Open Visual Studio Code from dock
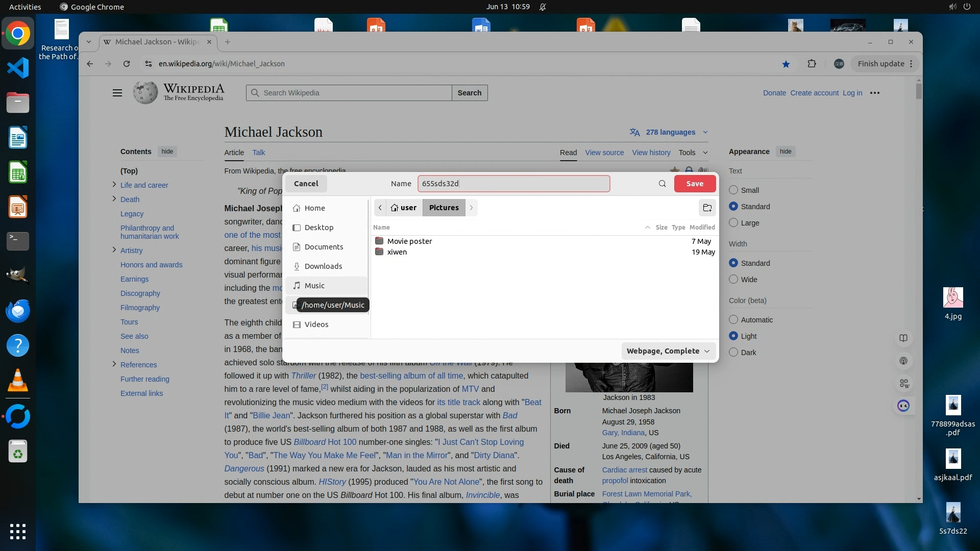The height and width of the screenshot is (551, 980). pos(18,68)
